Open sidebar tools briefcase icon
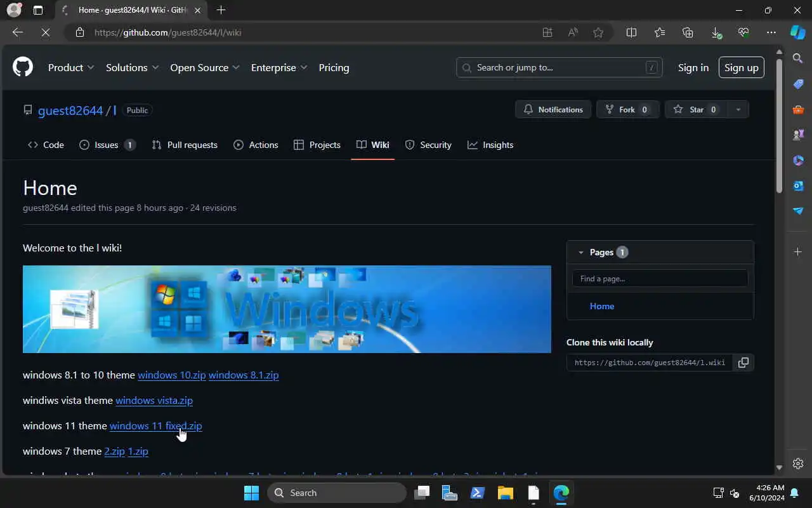812x508 pixels. (798, 109)
